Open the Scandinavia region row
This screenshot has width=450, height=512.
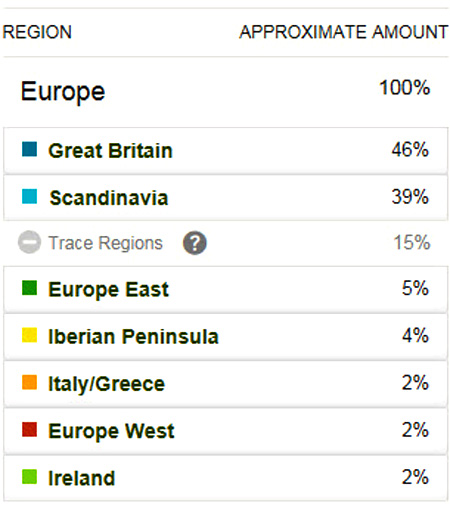click(x=225, y=197)
